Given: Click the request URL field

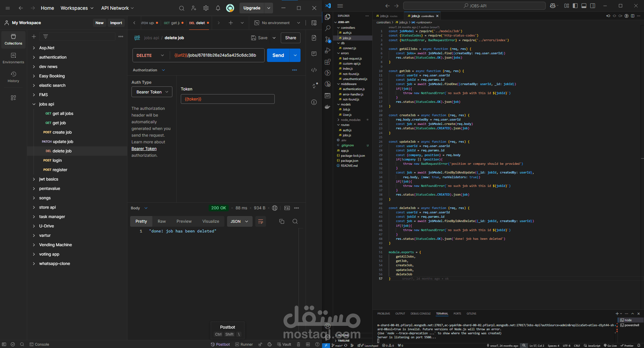Looking at the screenshot, I should pos(217,55).
